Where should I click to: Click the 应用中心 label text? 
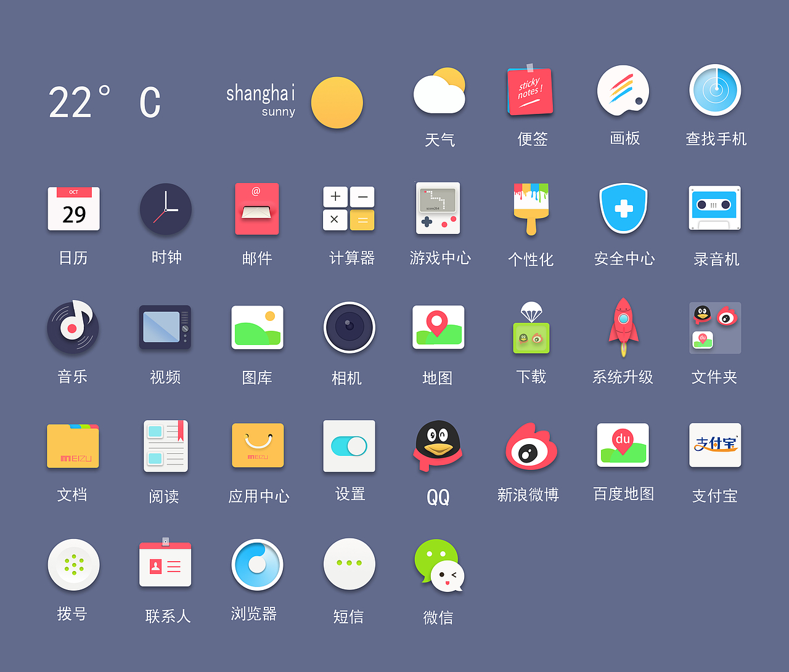click(x=259, y=496)
